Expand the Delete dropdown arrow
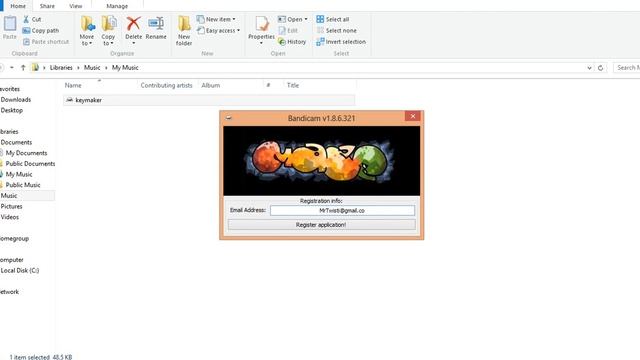Viewport: 640px width, 360px height. tap(133, 43)
